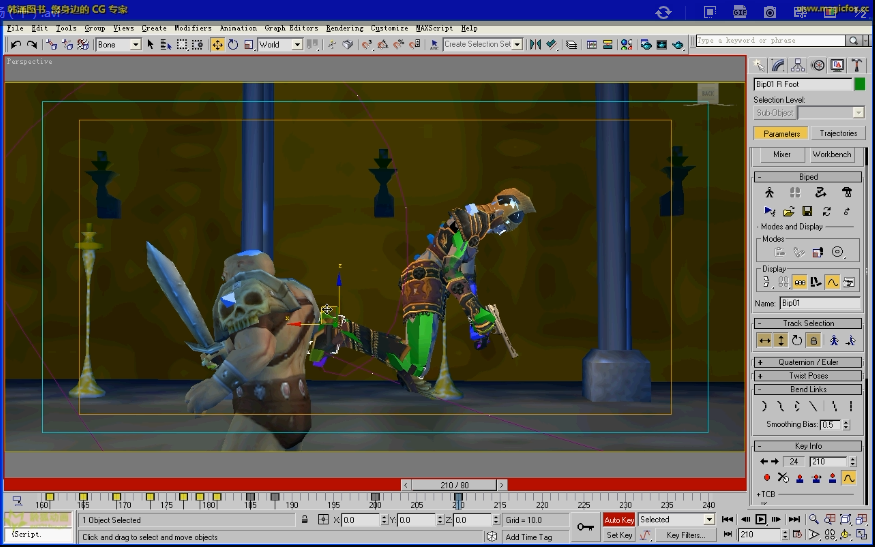
Task: Collapse the Bend Links rollout
Action: coord(808,390)
